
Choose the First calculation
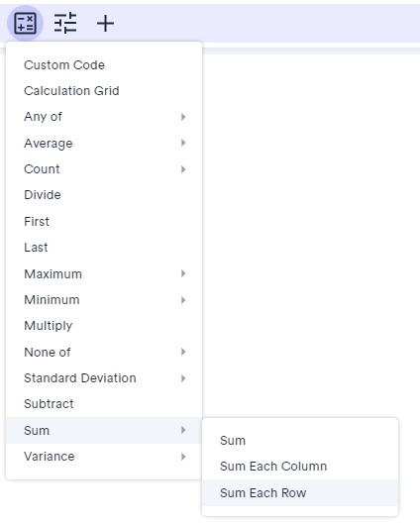tap(104, 221)
